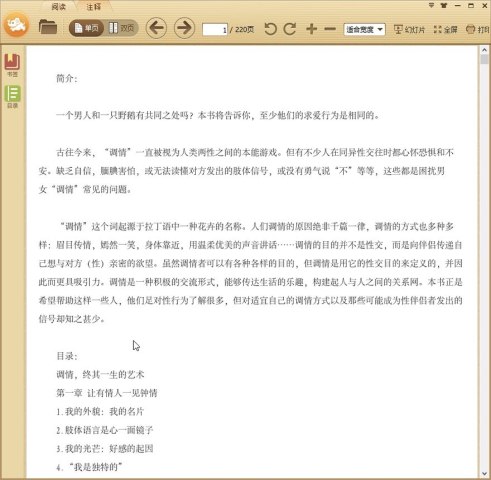This screenshot has width=491, height=480.
Task: Enter fullscreen mode (全屏)
Action: [x=446, y=30]
